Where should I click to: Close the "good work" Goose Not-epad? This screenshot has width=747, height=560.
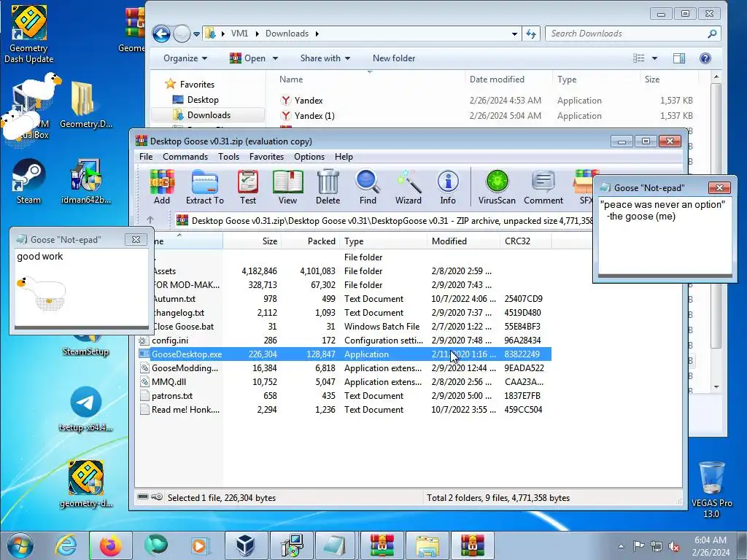pyautogui.click(x=136, y=239)
